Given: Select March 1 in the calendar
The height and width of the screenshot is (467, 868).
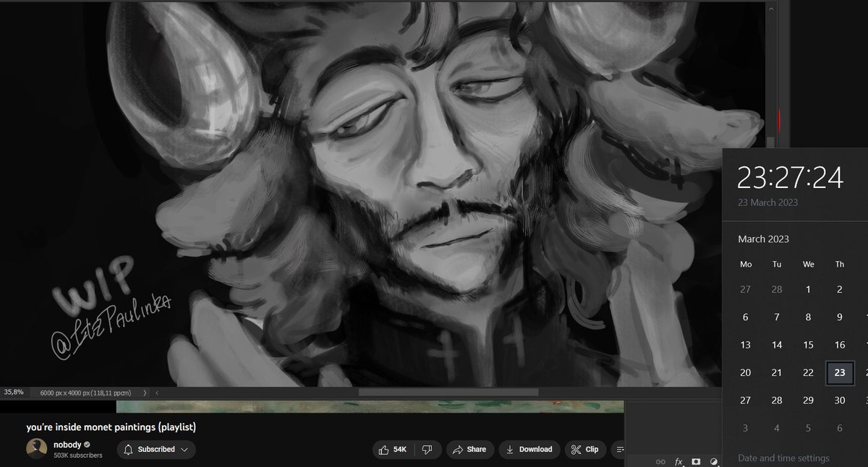Looking at the screenshot, I should 808,290.
